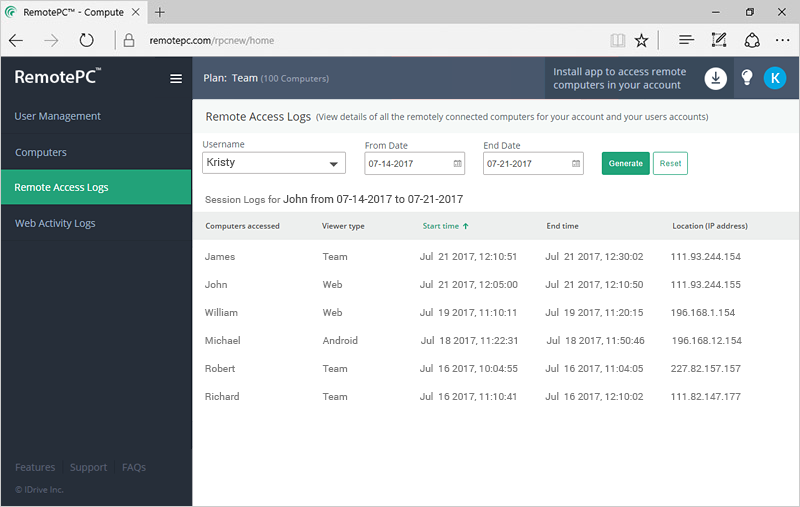Click start time Jul 21 2017, 12:10:51

click(x=468, y=257)
